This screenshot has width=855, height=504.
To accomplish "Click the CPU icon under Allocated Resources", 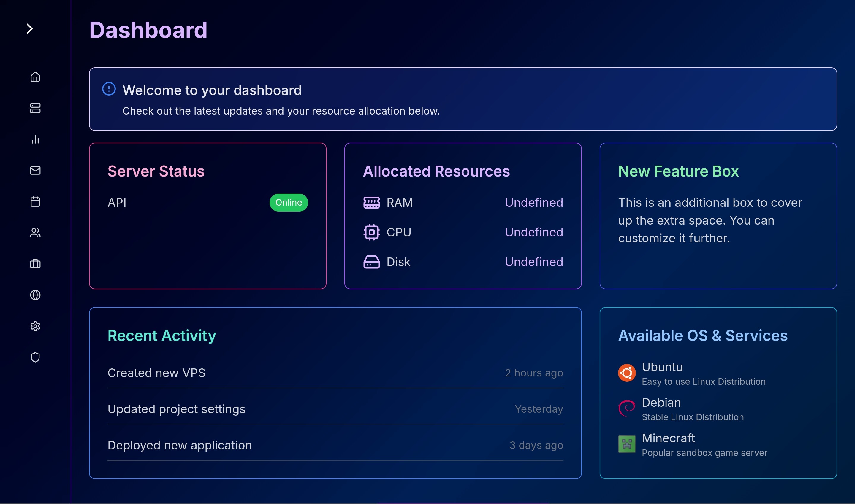I will point(371,232).
